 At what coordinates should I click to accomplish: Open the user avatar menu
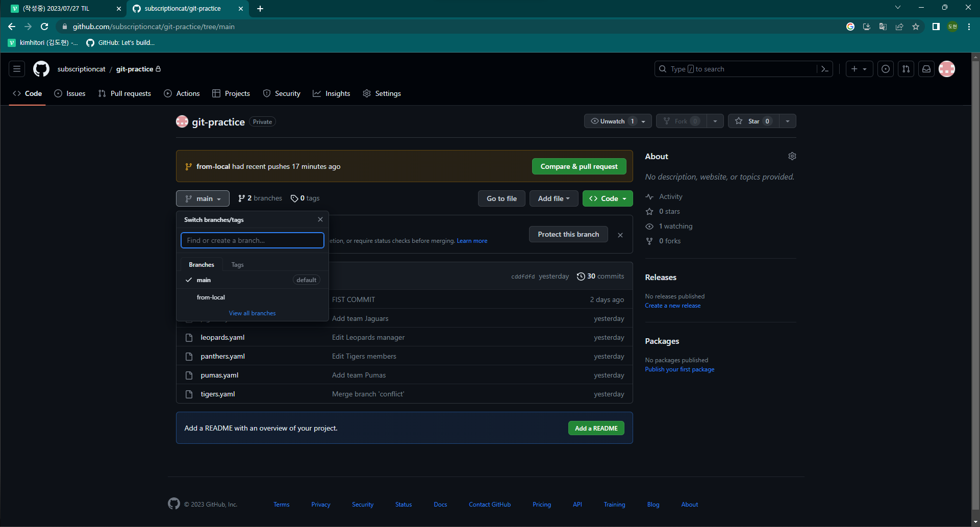pos(947,69)
